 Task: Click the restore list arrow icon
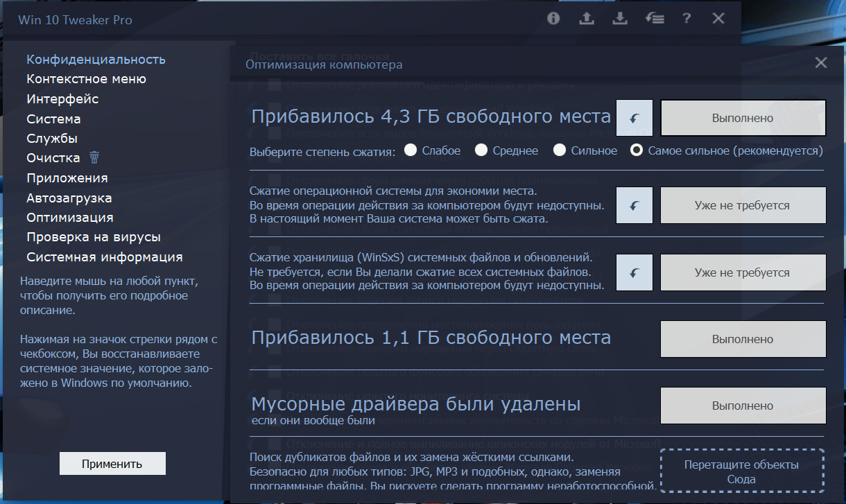(653, 19)
